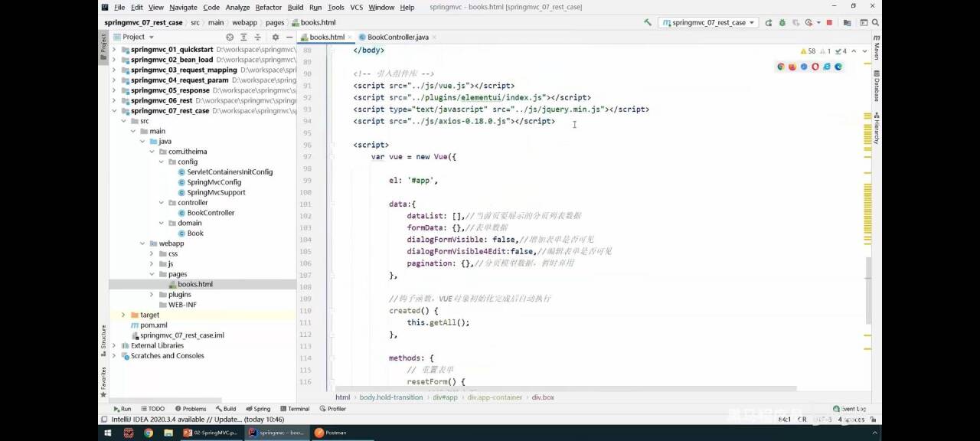Toggle the Problems tool window
The height and width of the screenshot is (441, 980).
click(x=191, y=409)
